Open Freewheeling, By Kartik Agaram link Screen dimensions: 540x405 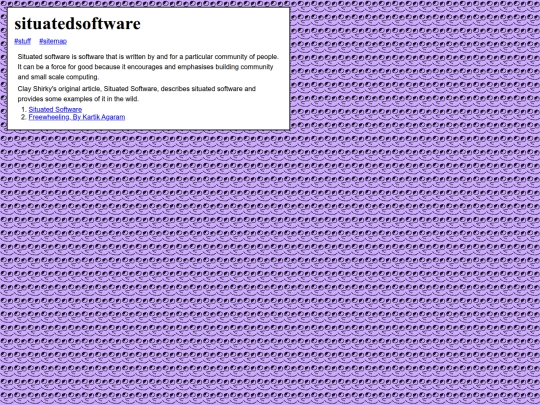tap(77, 117)
